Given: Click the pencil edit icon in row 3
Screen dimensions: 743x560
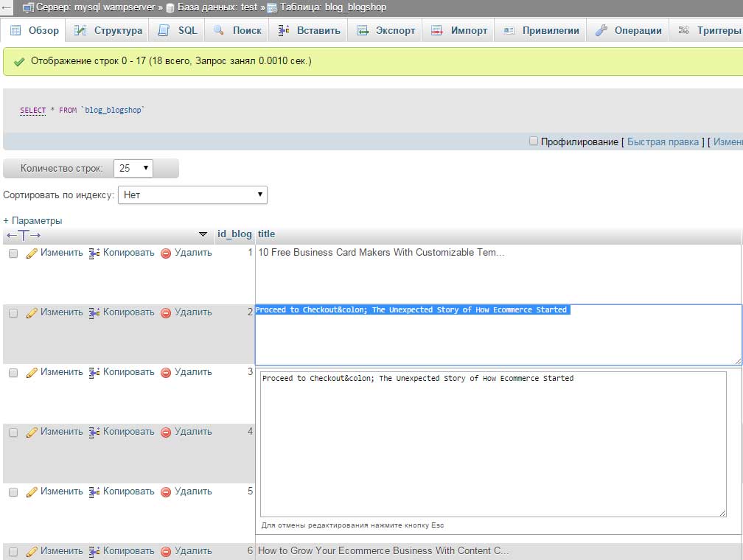Looking at the screenshot, I should click(x=32, y=373).
